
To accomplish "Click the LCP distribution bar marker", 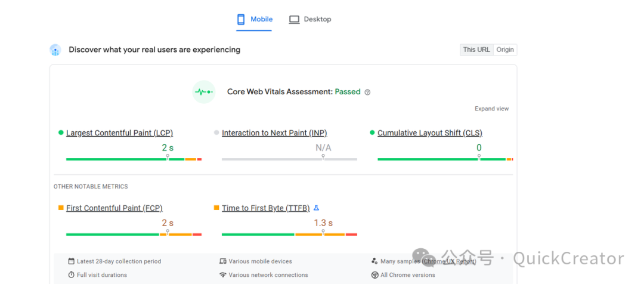I will (168, 158).
